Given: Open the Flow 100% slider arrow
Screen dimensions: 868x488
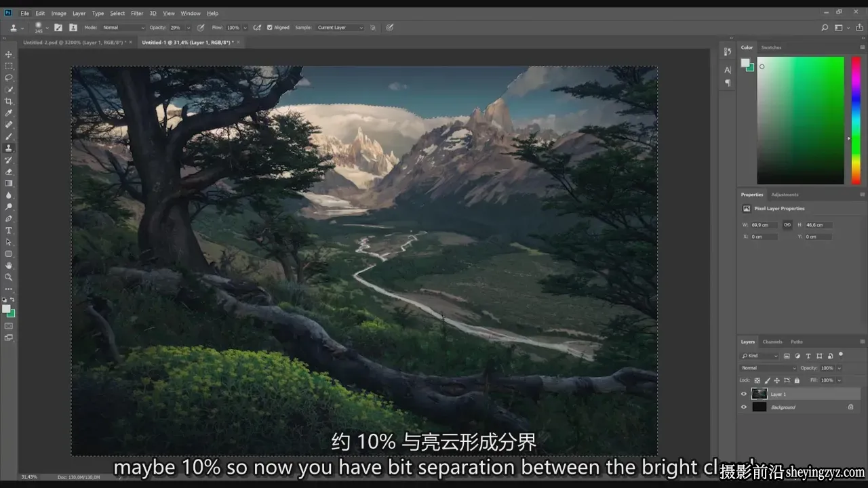Looking at the screenshot, I should tap(245, 28).
